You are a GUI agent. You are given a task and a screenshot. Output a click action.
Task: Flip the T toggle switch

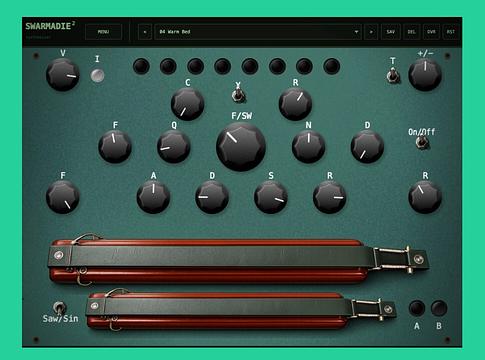(x=393, y=75)
